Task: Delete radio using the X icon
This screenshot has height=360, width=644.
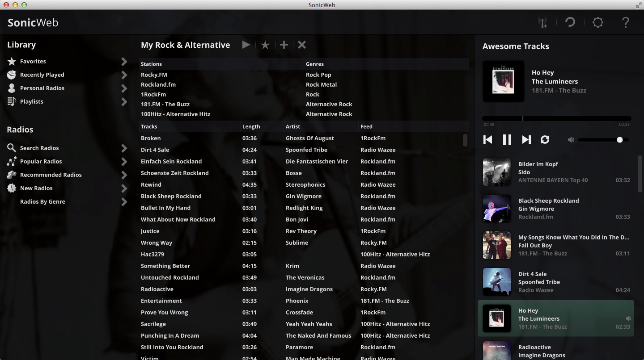Action: [x=302, y=45]
